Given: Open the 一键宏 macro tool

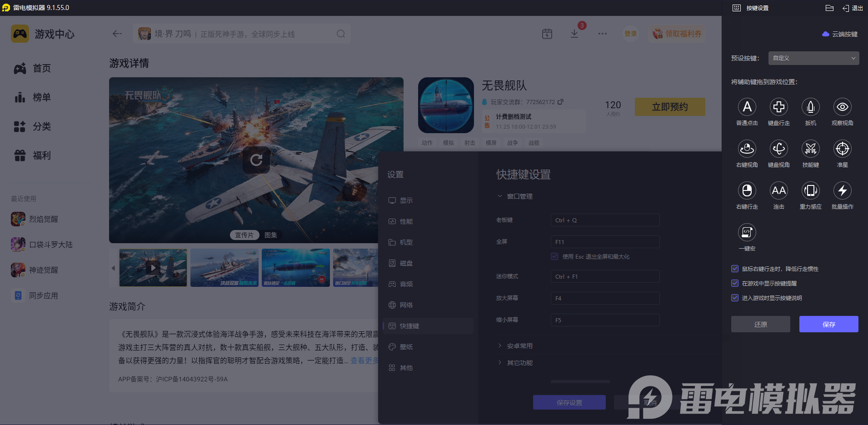Looking at the screenshot, I should click(747, 233).
